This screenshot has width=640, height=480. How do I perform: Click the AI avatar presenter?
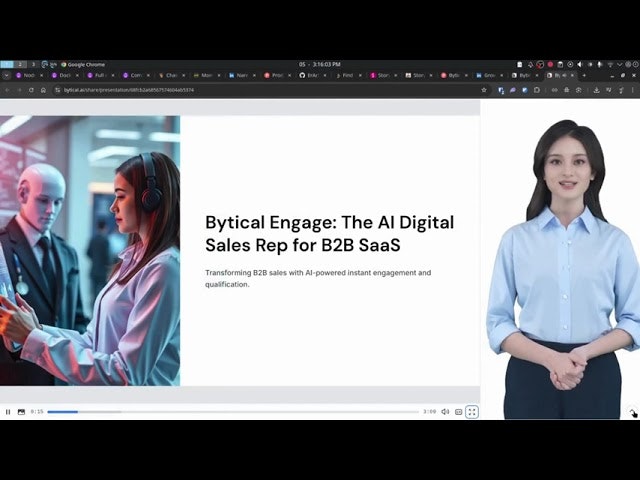(x=562, y=269)
